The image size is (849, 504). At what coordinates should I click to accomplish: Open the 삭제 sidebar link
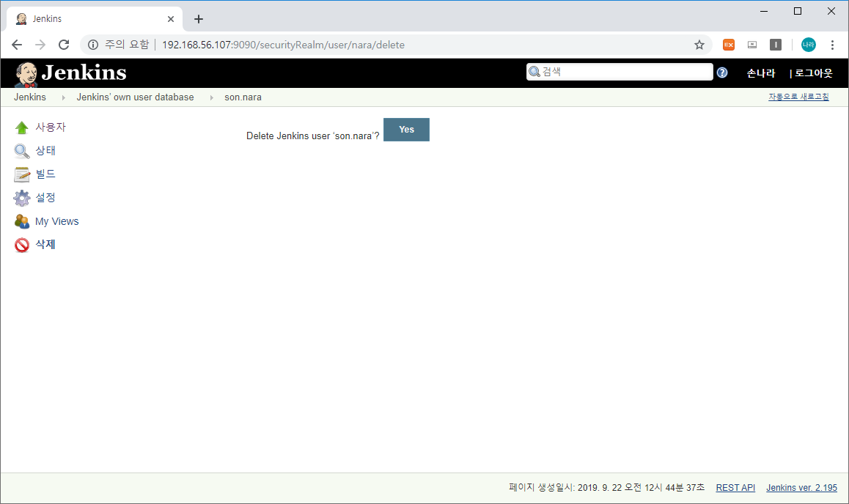[45, 245]
